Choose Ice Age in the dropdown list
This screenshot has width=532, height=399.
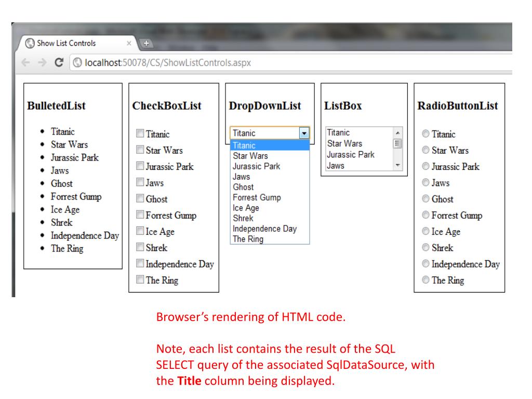click(270, 208)
